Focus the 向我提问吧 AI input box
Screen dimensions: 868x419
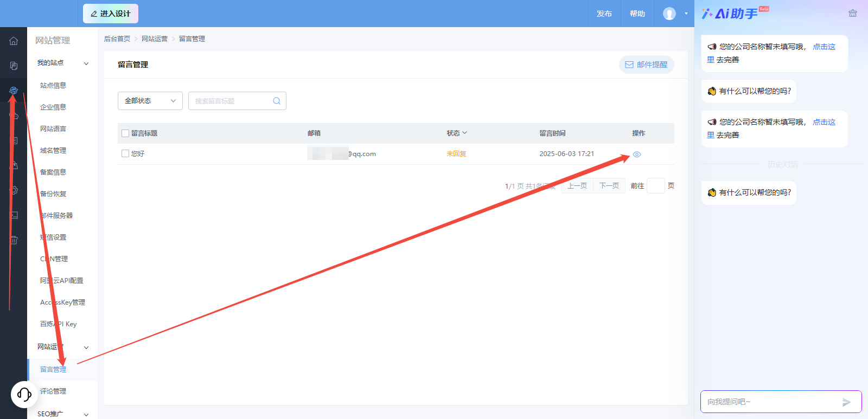point(781,402)
